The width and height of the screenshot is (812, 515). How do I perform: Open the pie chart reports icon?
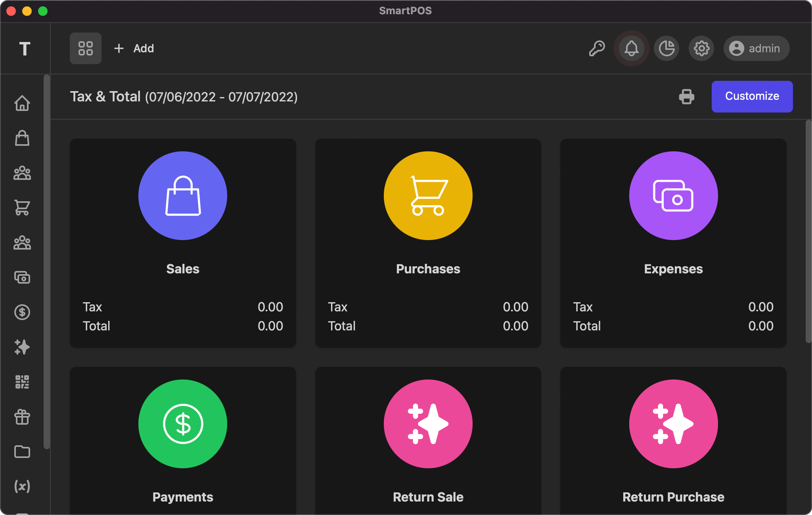(666, 48)
